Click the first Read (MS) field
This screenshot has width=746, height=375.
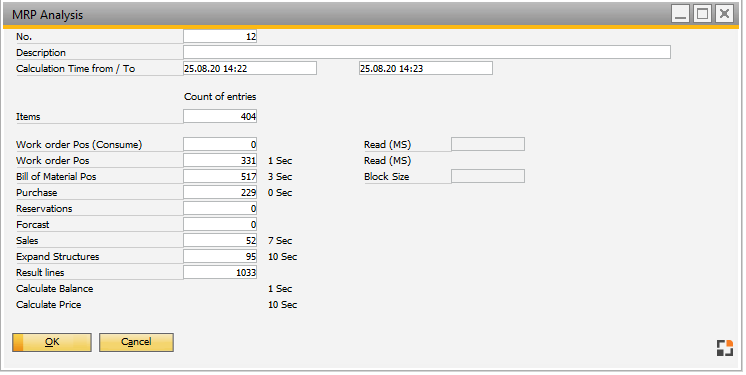tap(488, 144)
